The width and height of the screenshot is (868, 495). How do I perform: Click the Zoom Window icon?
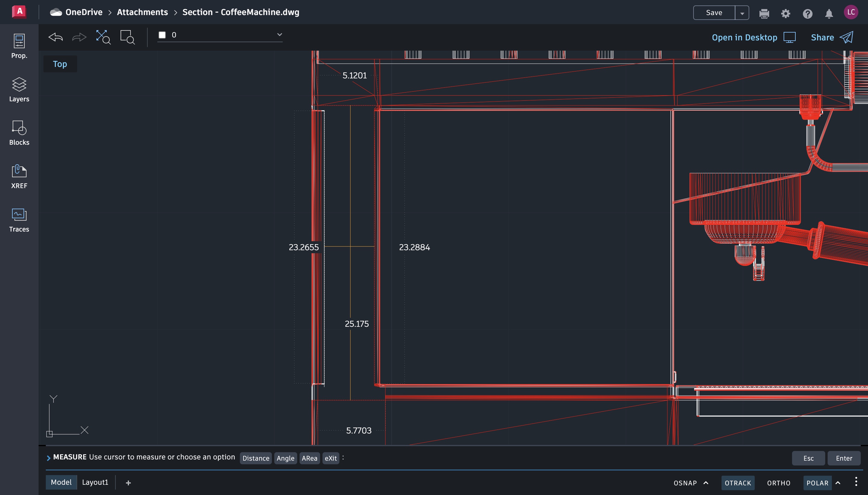127,37
